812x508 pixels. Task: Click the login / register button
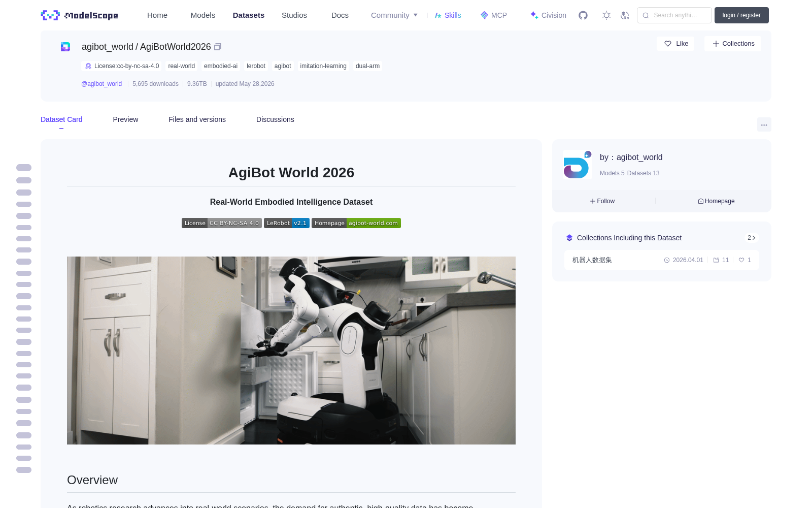click(741, 15)
